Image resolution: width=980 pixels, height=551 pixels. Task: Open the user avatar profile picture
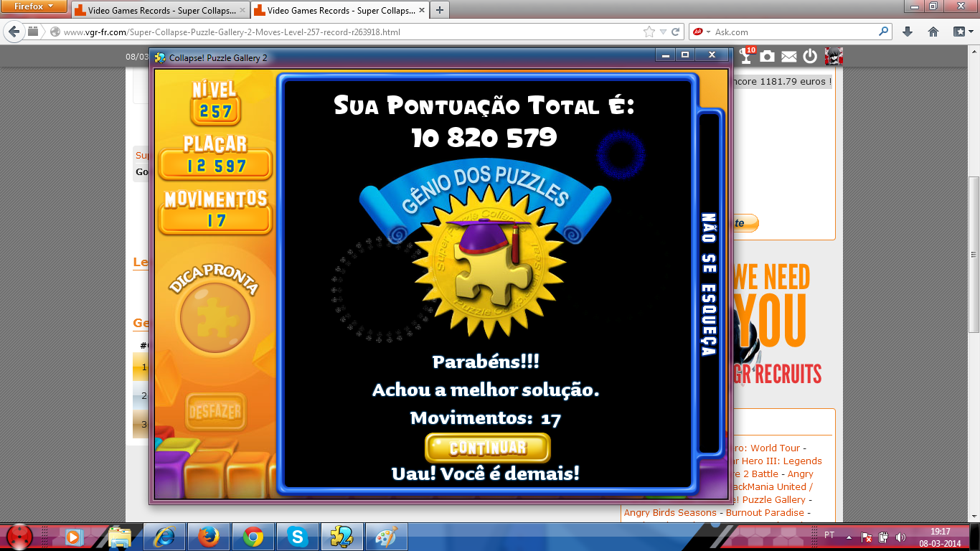(833, 57)
